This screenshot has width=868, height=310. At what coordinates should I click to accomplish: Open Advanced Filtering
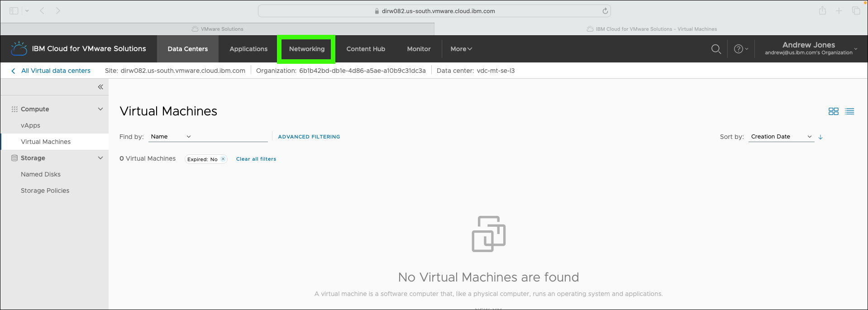click(x=309, y=137)
